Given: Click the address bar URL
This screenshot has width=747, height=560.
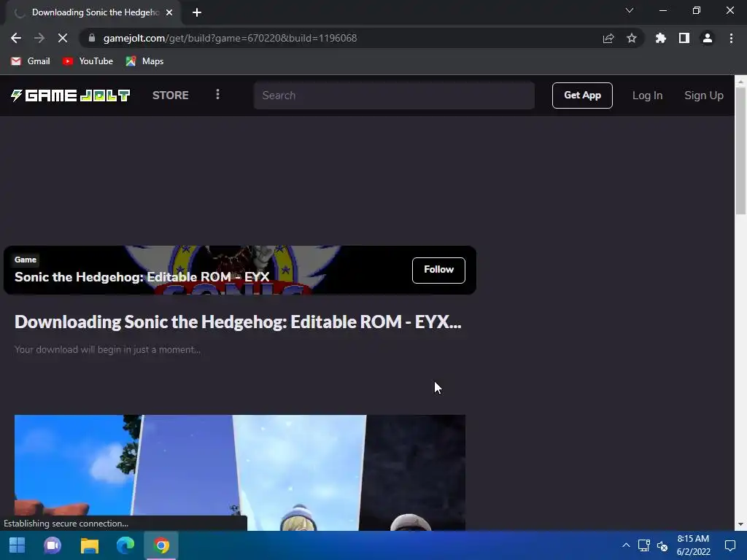Looking at the screenshot, I should (230, 38).
